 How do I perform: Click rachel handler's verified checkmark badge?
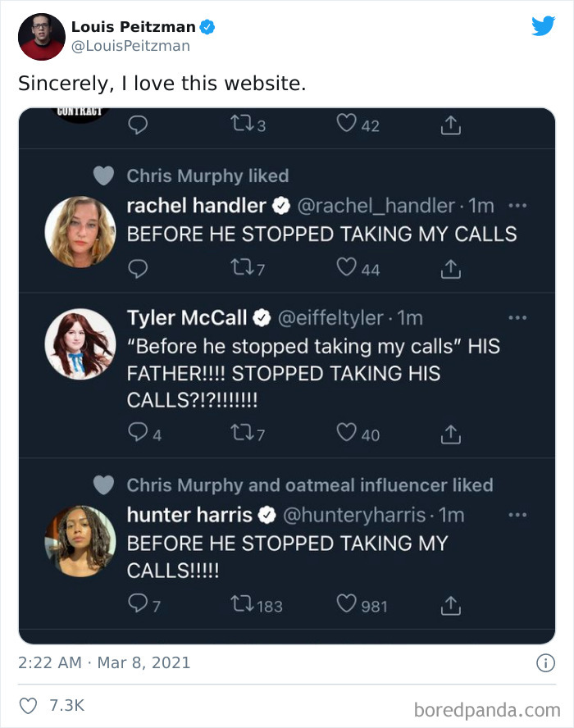coord(280,205)
